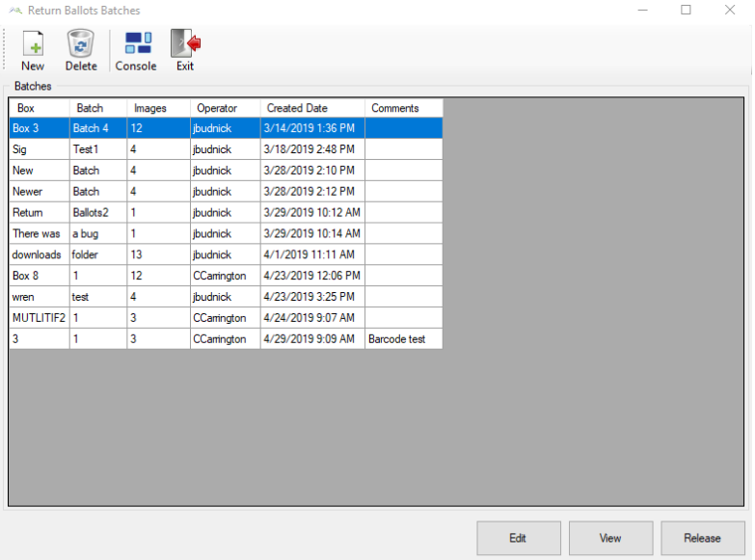Click images count 13 in downloads row
This screenshot has height=560, width=755.
[158, 254]
